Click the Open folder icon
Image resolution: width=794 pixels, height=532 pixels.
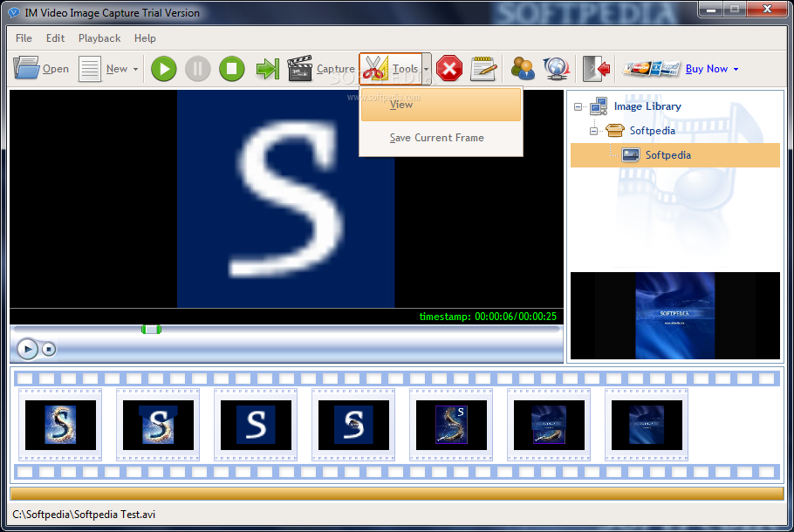click(x=26, y=68)
